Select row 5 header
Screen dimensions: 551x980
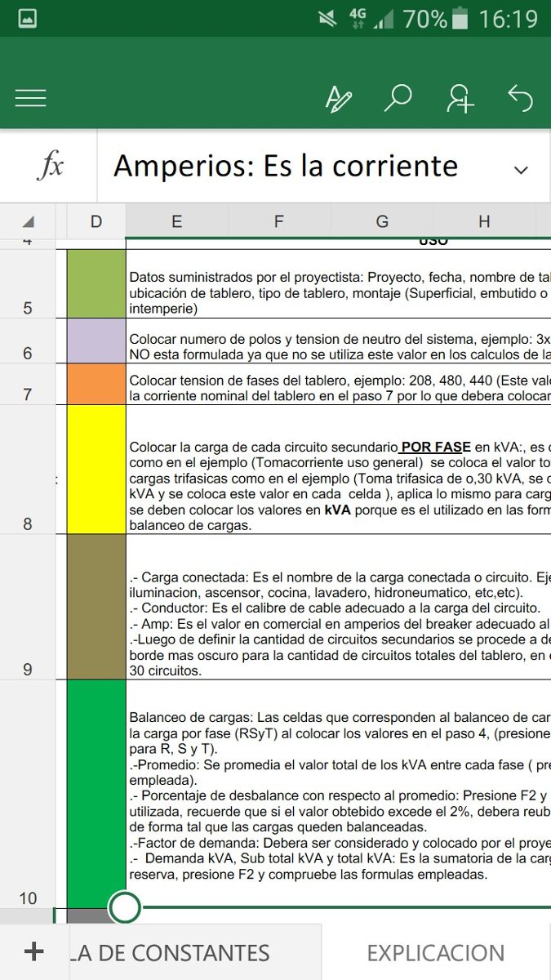pos(28,283)
